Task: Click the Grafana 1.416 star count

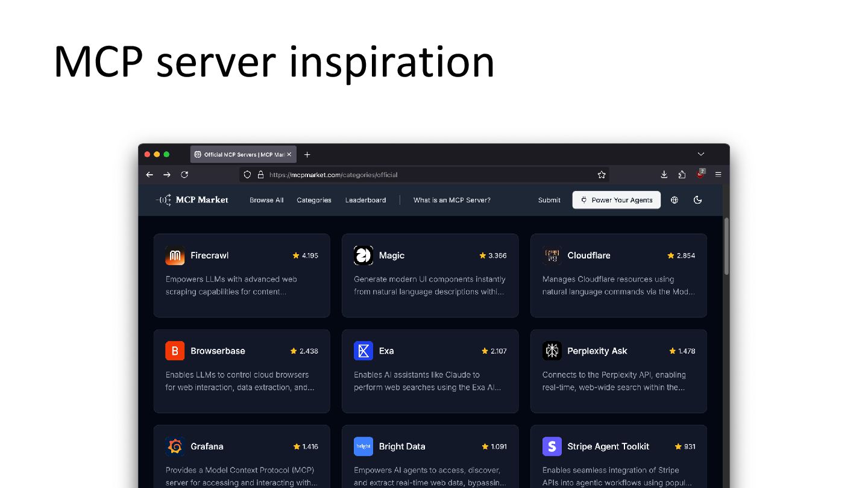Action: (306, 446)
